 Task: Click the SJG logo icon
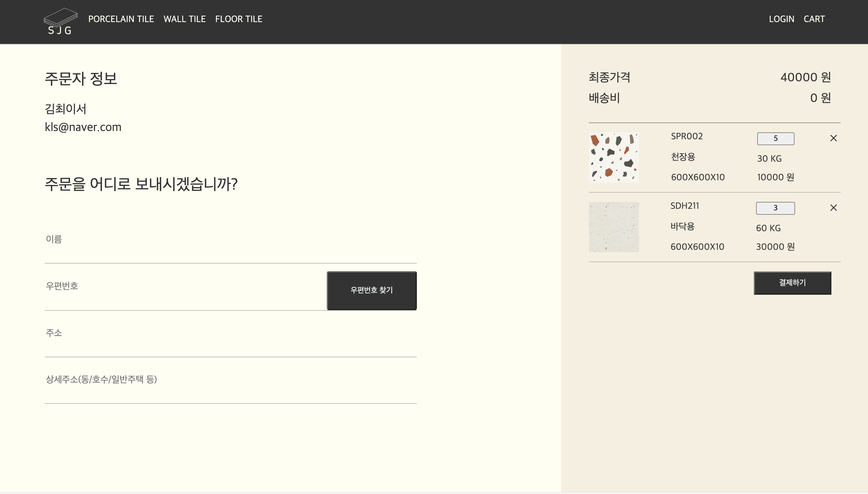pos(61,21)
